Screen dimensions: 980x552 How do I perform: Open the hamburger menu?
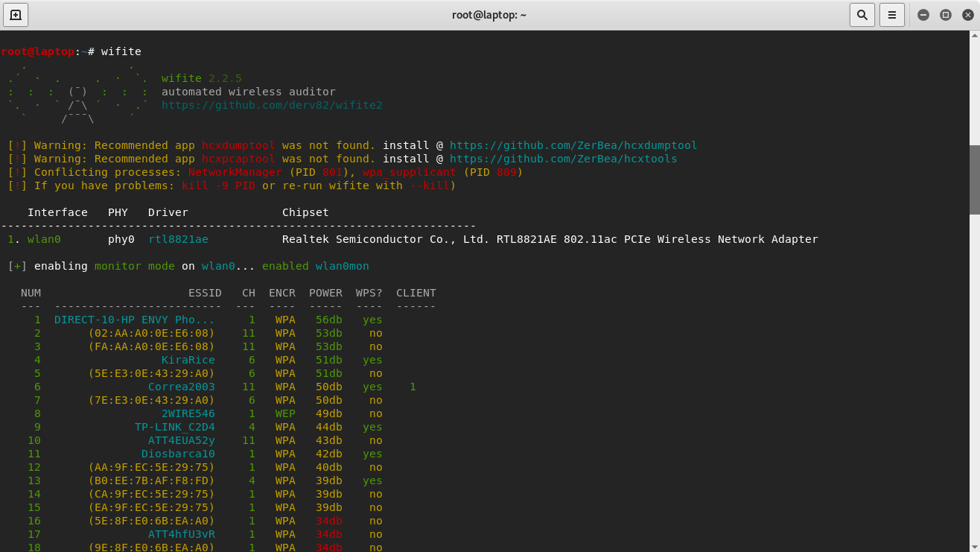(891, 15)
